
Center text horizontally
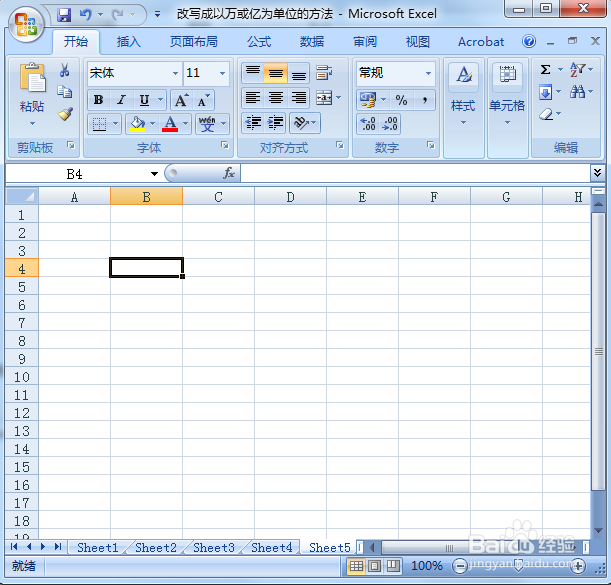[275, 98]
